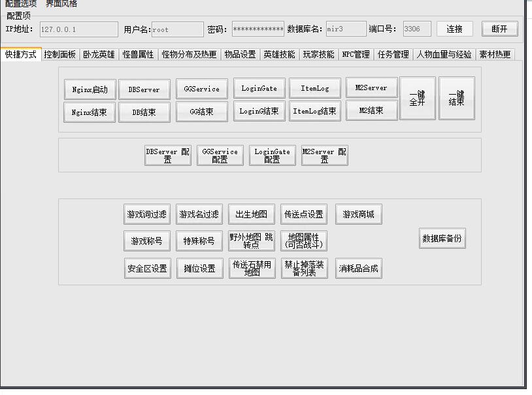Start DBServer with its button
This screenshot has height=395, width=532.
[x=144, y=89]
